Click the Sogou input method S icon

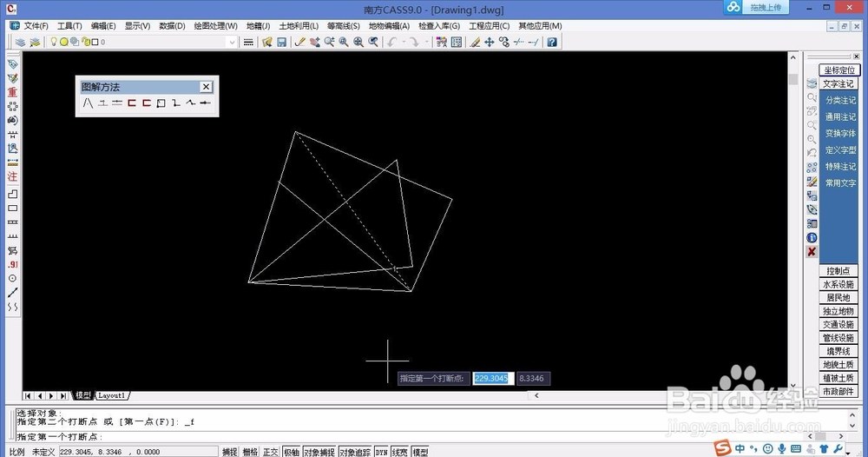(x=722, y=447)
